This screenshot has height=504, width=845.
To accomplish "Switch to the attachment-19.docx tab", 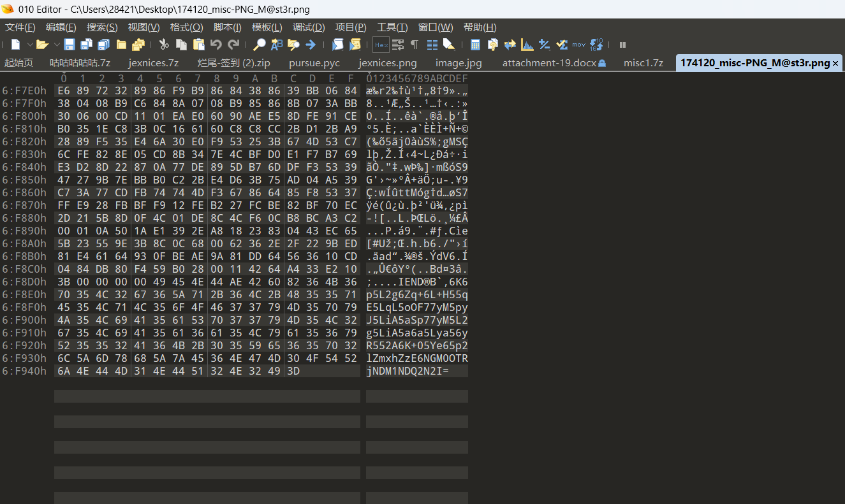I will (554, 63).
